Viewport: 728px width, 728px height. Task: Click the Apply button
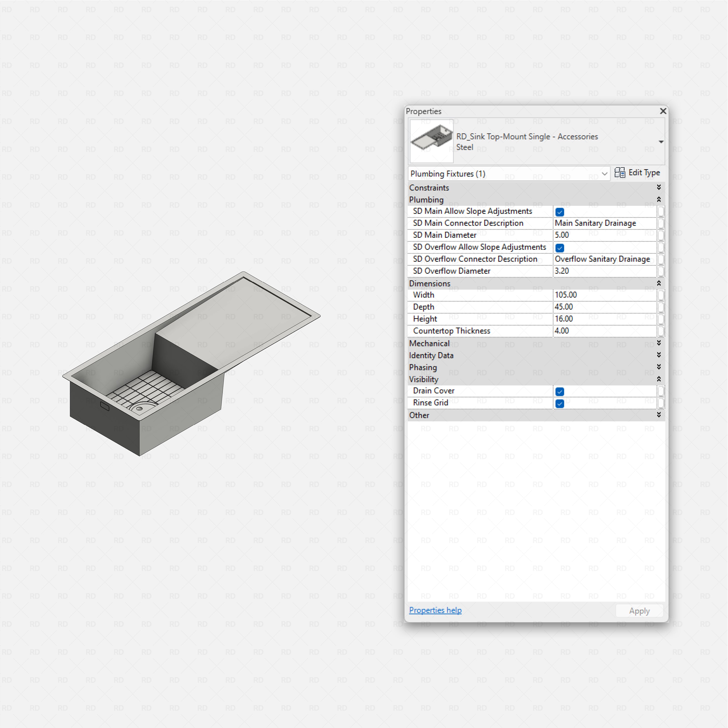[639, 610]
